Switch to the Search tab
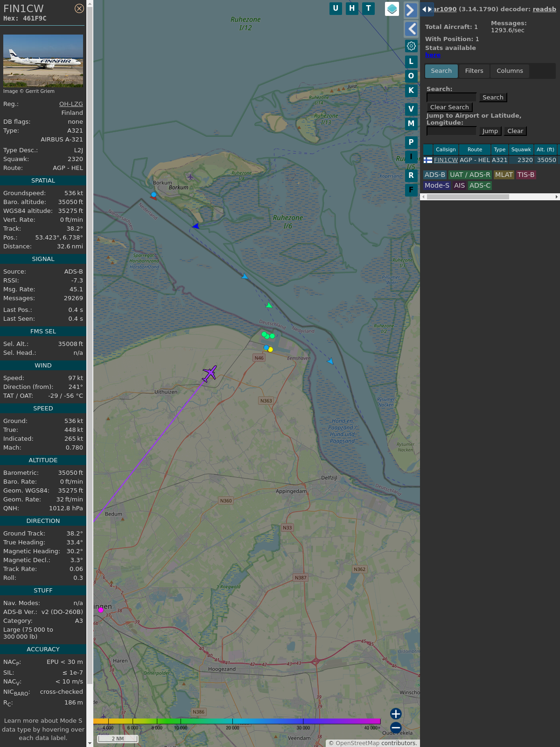Viewport: 560px width, 747px height. point(441,71)
